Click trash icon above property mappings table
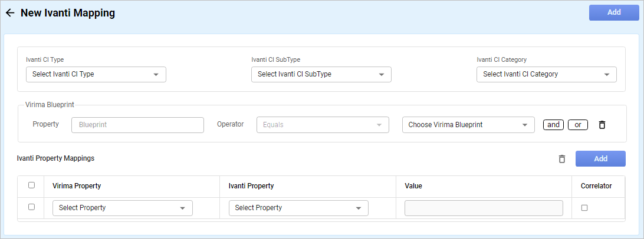 [562, 159]
